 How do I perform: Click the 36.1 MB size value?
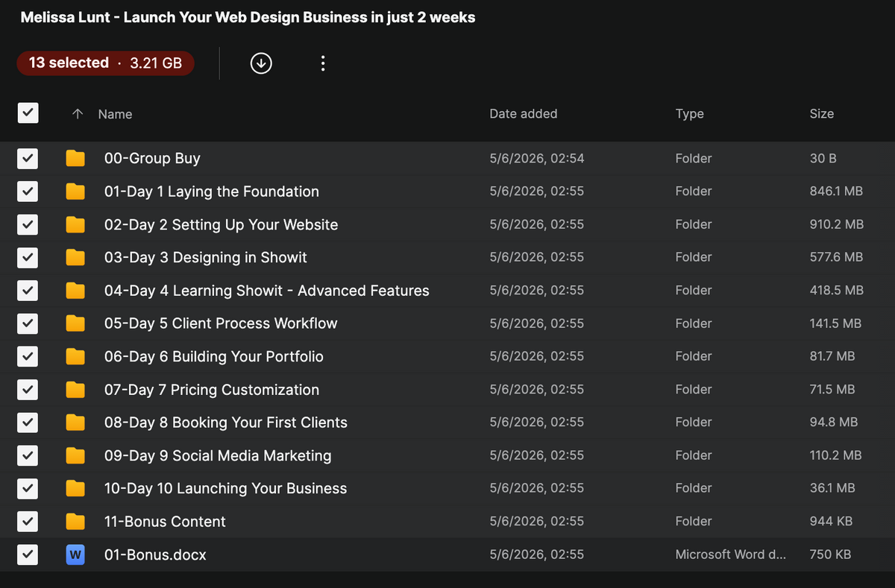(x=832, y=488)
